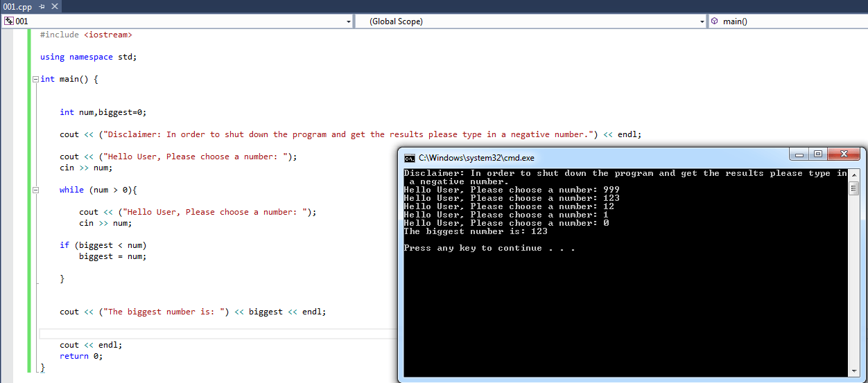868x383 pixels.
Task: Click the Disclaimer cout line in code
Action: [x=351, y=134]
